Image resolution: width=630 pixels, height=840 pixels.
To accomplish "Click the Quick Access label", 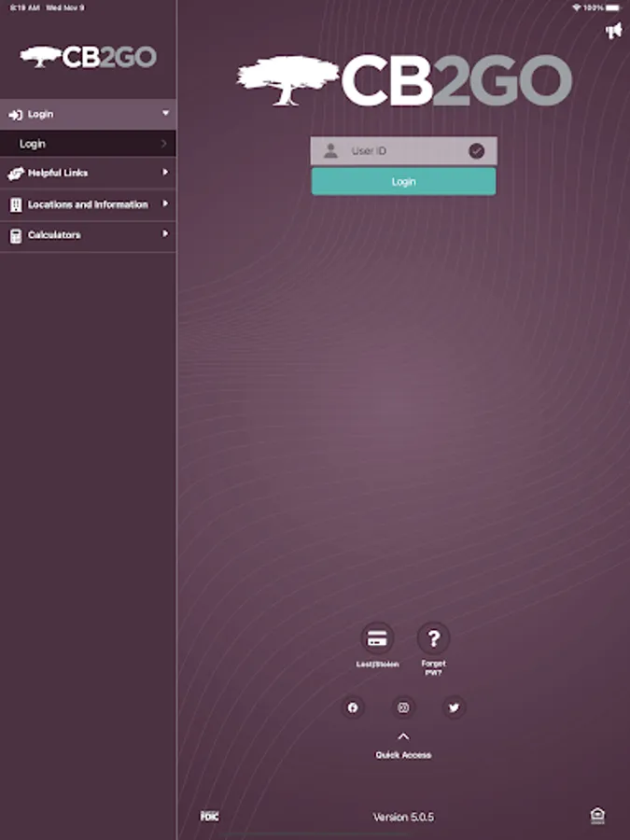I will [403, 755].
